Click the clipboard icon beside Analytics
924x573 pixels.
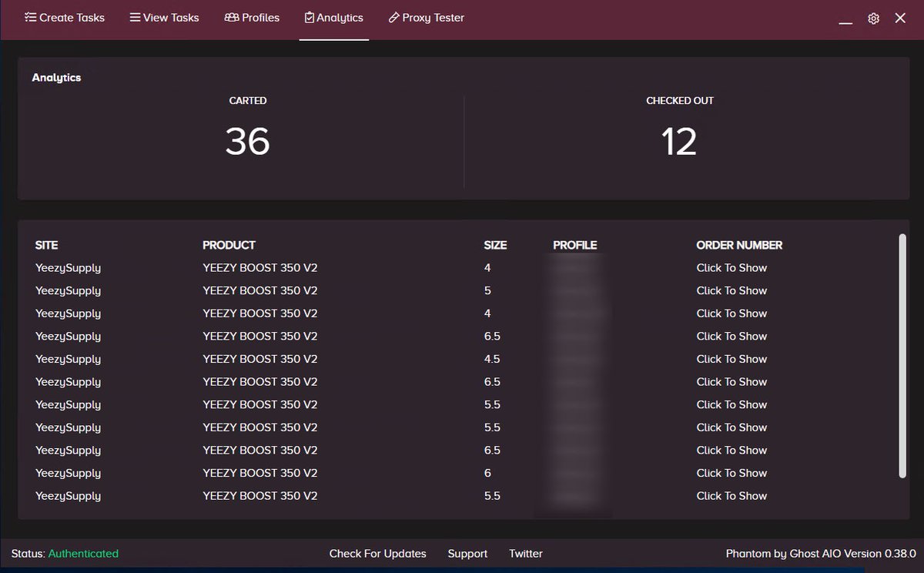point(310,17)
